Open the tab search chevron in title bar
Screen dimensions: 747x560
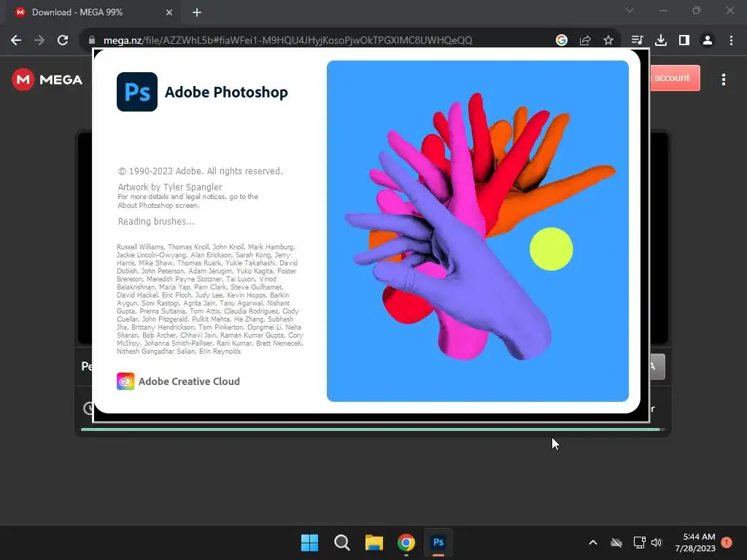coord(630,10)
